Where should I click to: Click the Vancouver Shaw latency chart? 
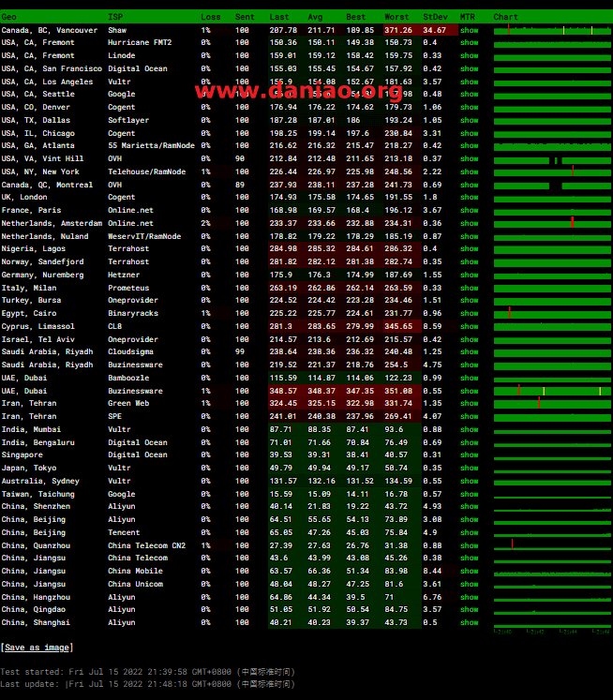click(x=552, y=30)
